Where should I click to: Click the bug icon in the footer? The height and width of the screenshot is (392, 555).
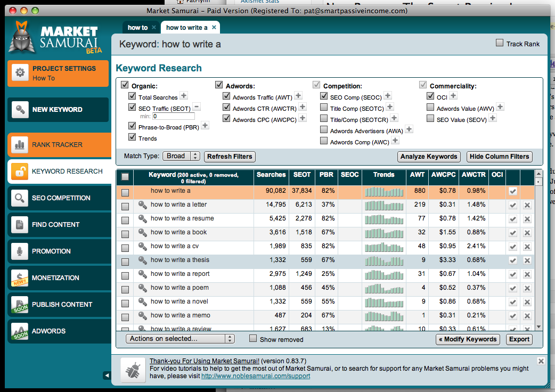133,370
